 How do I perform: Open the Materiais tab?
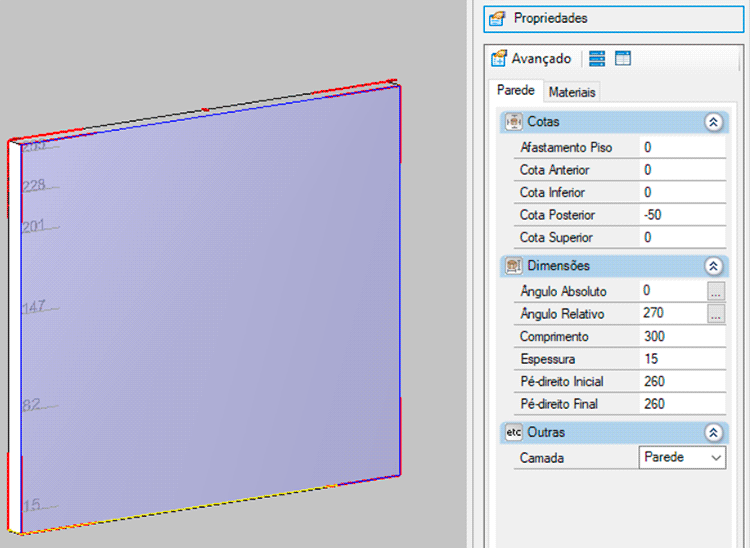click(x=572, y=92)
